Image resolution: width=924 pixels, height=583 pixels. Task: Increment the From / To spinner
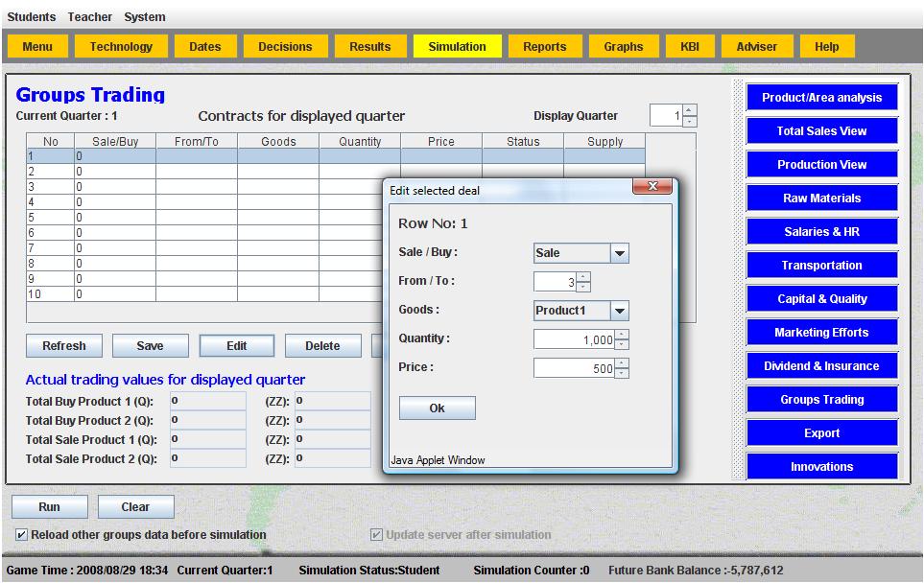tap(584, 277)
